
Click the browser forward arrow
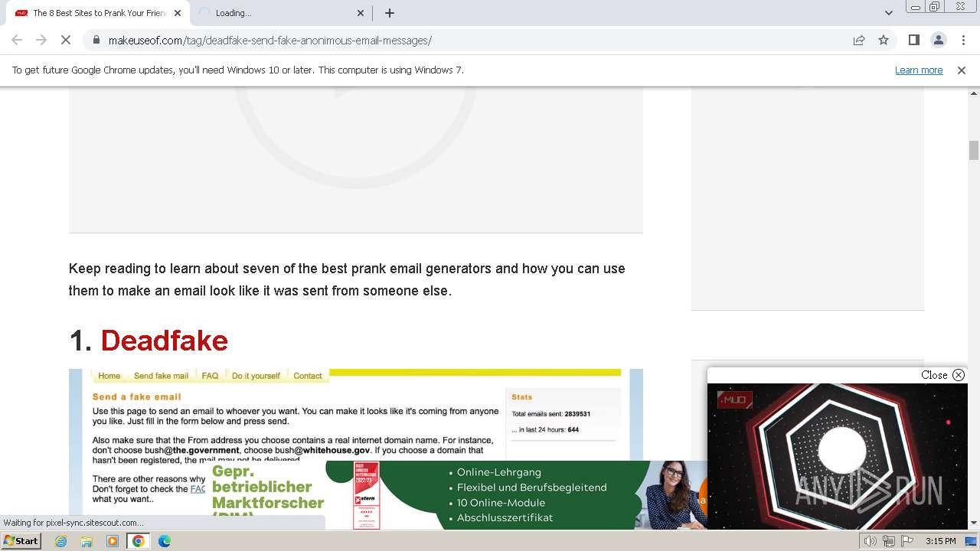tap(41, 41)
